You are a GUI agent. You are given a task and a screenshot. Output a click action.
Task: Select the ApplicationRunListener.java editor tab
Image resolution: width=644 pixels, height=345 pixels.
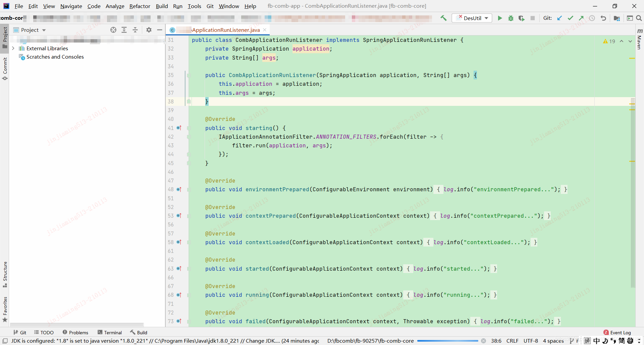click(x=218, y=30)
